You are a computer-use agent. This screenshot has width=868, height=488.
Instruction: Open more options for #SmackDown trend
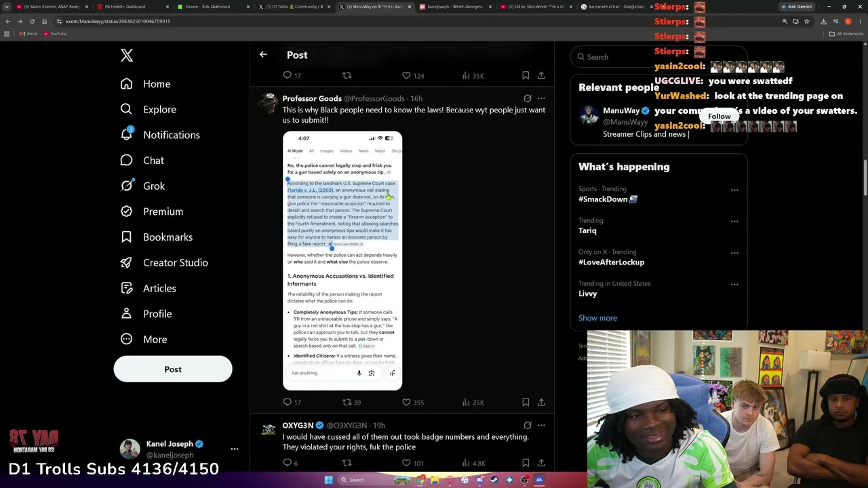tap(734, 190)
